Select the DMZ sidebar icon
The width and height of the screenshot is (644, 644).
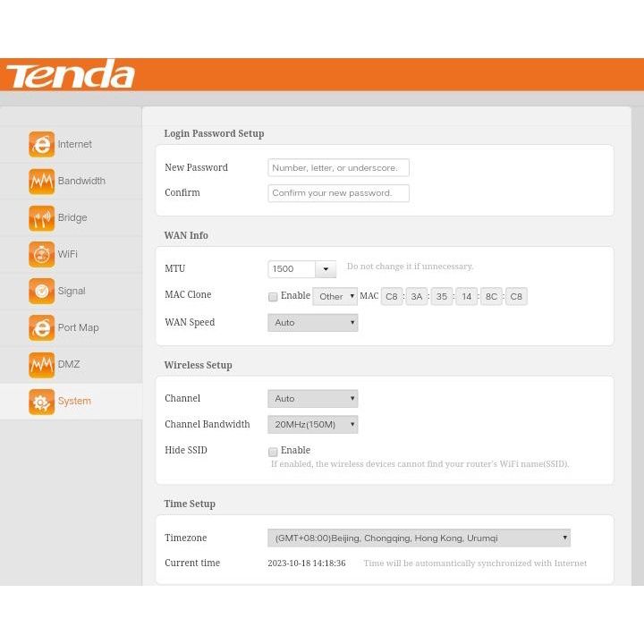(41, 364)
